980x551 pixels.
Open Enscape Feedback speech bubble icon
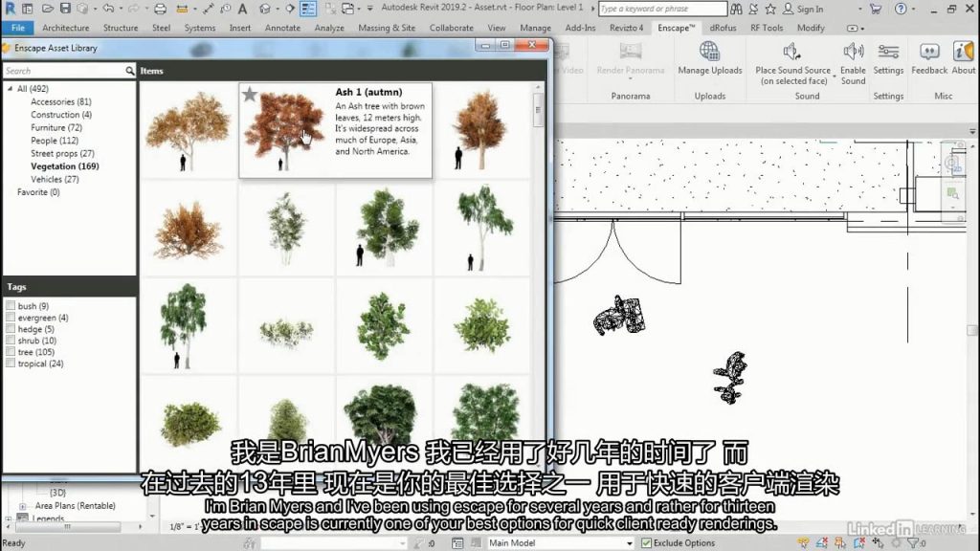(929, 52)
